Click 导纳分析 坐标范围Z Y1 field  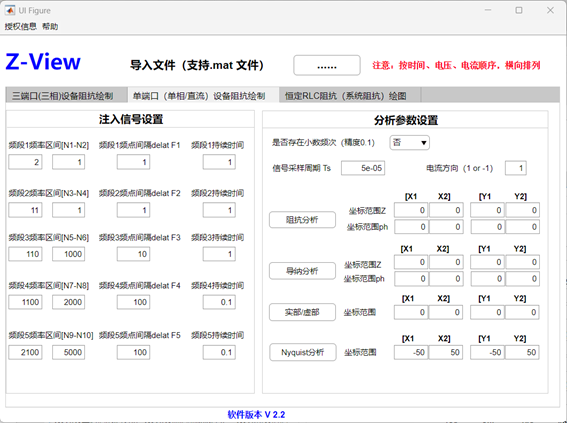(x=487, y=262)
